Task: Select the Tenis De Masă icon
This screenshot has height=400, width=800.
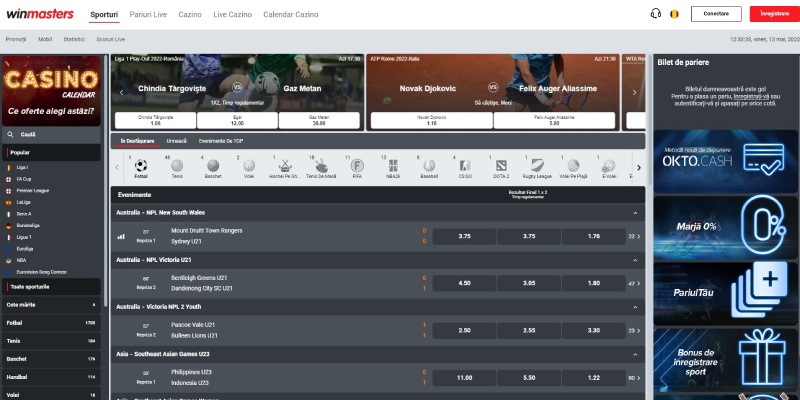Action: 321,166
